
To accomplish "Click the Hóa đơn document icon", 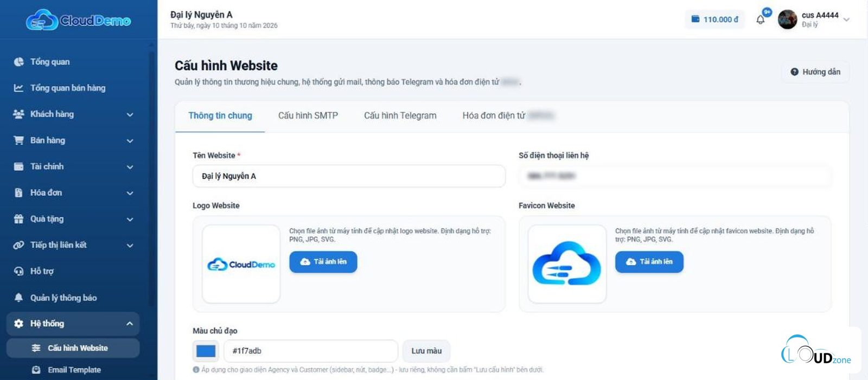I will point(18,192).
